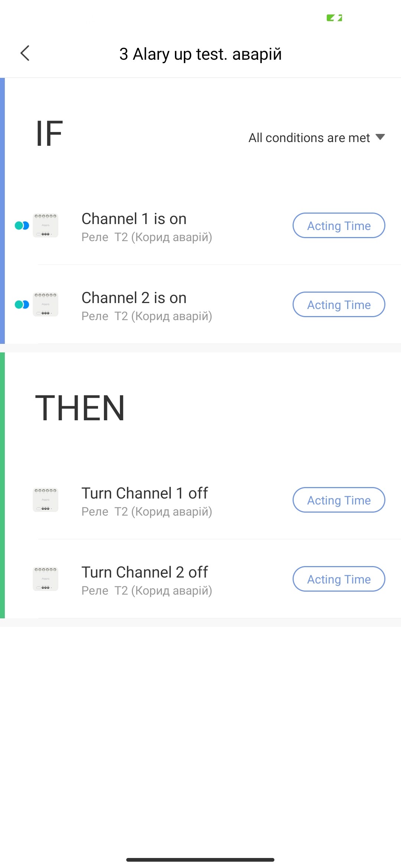Click the dropdown triangle next to conditions

[x=380, y=137]
